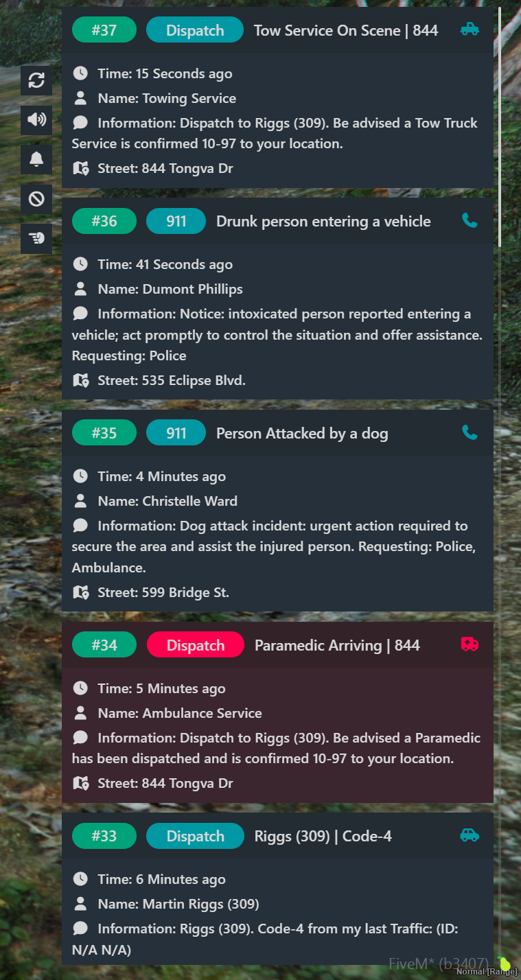Click the block (ban) icon in sidebar
This screenshot has width=521, height=980.
[x=36, y=199]
